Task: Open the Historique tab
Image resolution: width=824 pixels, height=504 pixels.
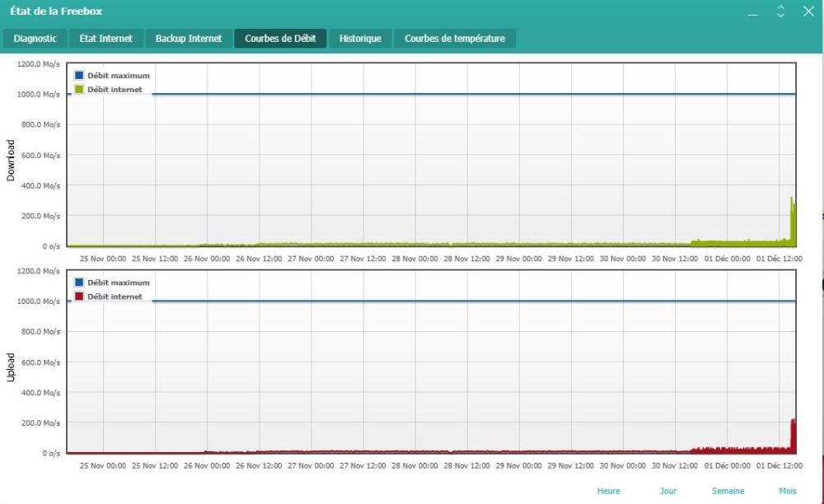Action: pyautogui.click(x=360, y=39)
